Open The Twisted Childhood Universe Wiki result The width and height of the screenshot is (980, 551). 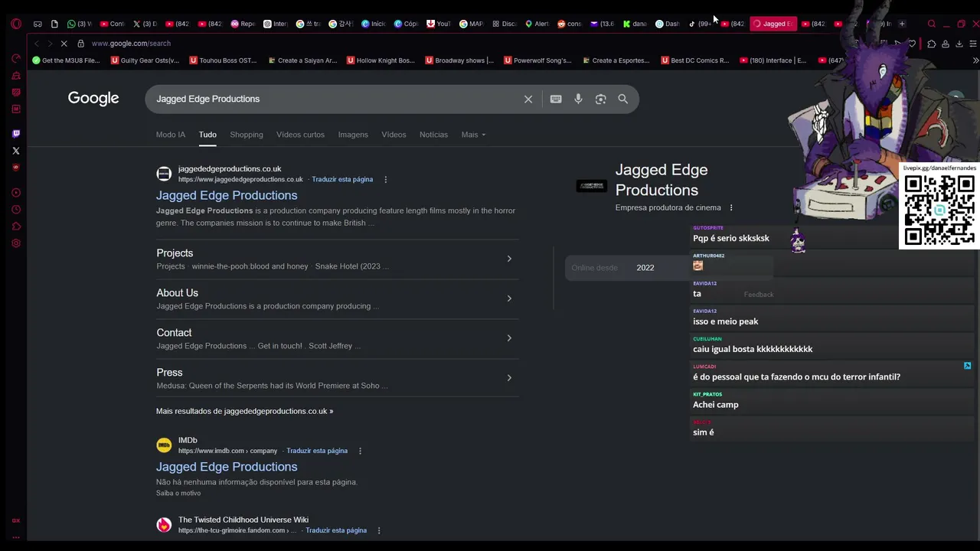243,520
